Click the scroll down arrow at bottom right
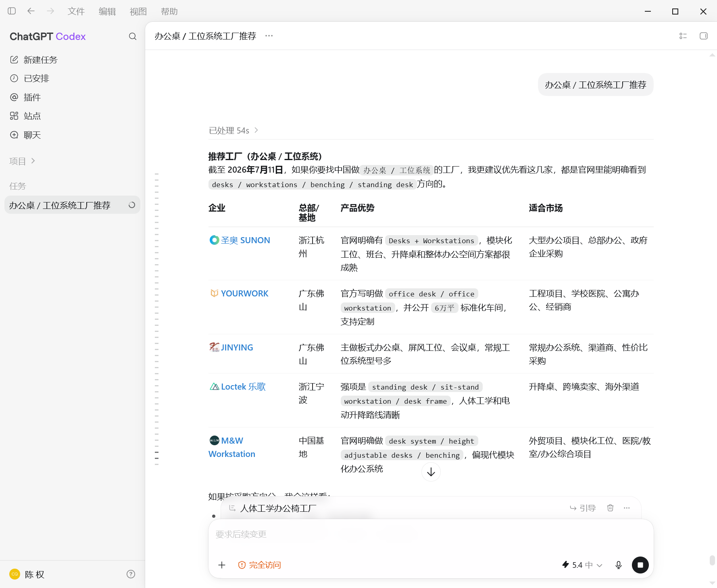Screen dimensions: 717x588 click(x=712, y=583)
